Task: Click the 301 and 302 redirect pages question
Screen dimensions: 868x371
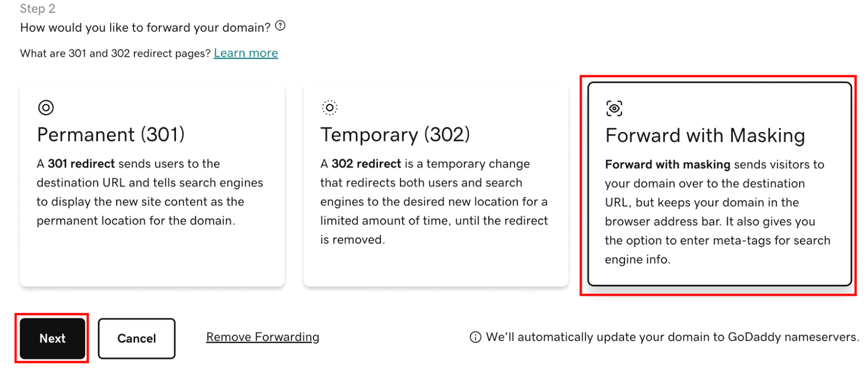Action: [115, 53]
